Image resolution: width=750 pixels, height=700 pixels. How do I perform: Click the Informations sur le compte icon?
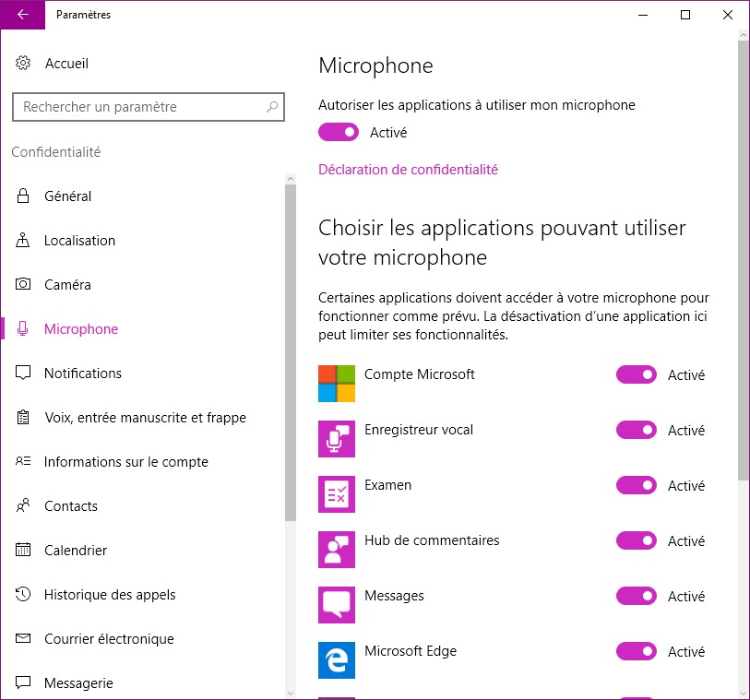pyautogui.click(x=23, y=461)
